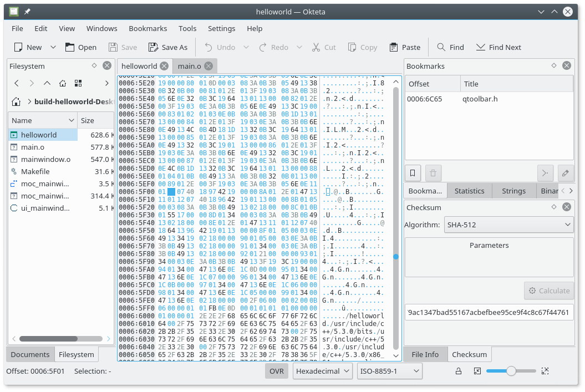Select mainwindow.o in the file list
Screen dimensions: 585x392
click(46, 159)
